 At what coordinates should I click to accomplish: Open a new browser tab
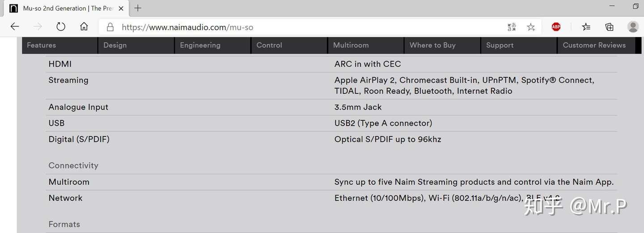click(138, 8)
